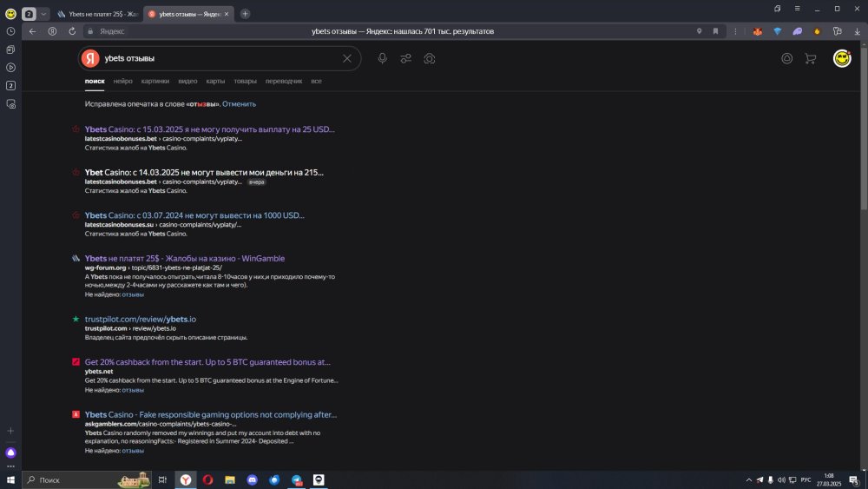Click inside the Yandex search input field
This screenshot has height=489, width=868.
point(217,58)
